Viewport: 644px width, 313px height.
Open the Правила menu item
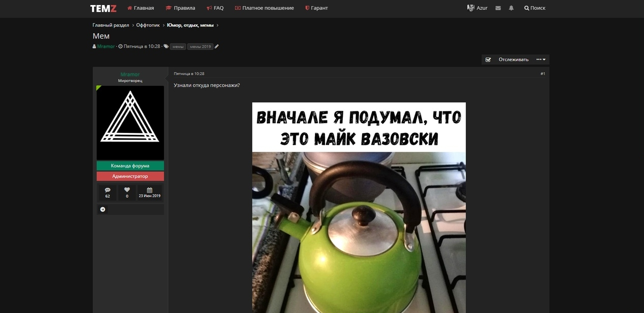coord(185,8)
